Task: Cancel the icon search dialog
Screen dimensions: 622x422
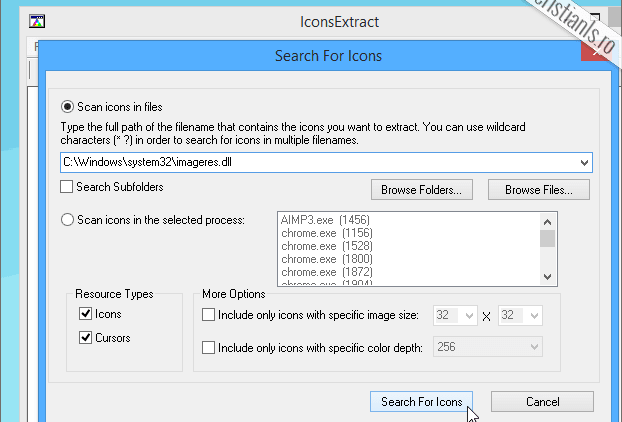Action: pyautogui.click(x=541, y=402)
